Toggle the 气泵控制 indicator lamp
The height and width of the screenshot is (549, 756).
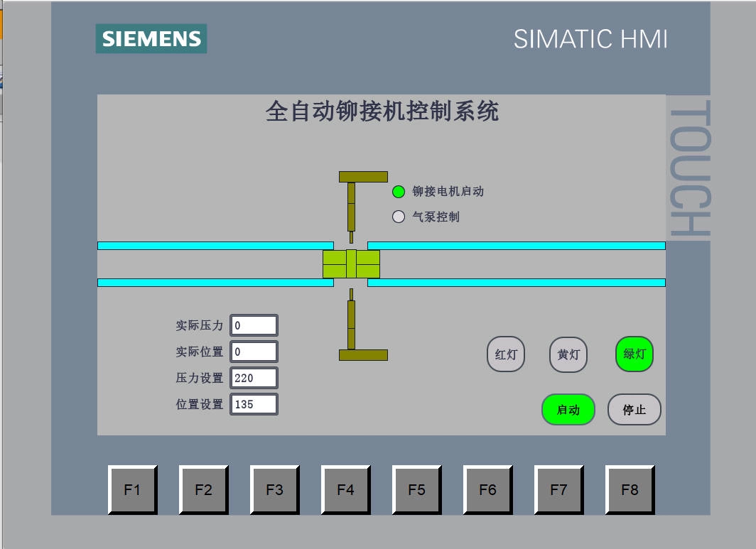point(399,217)
